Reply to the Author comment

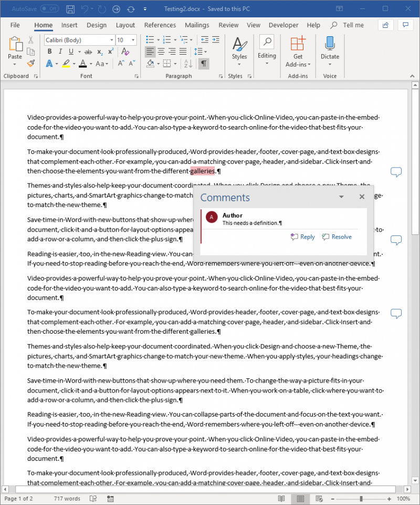pos(303,237)
